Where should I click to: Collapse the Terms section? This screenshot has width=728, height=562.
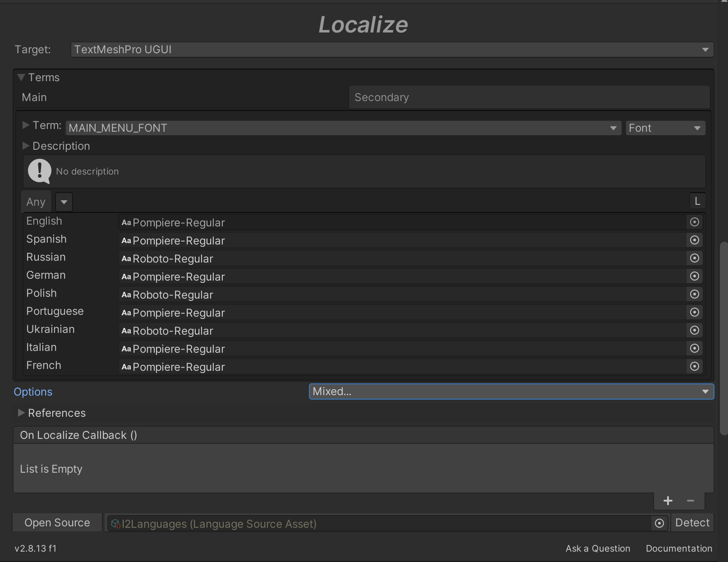click(21, 78)
